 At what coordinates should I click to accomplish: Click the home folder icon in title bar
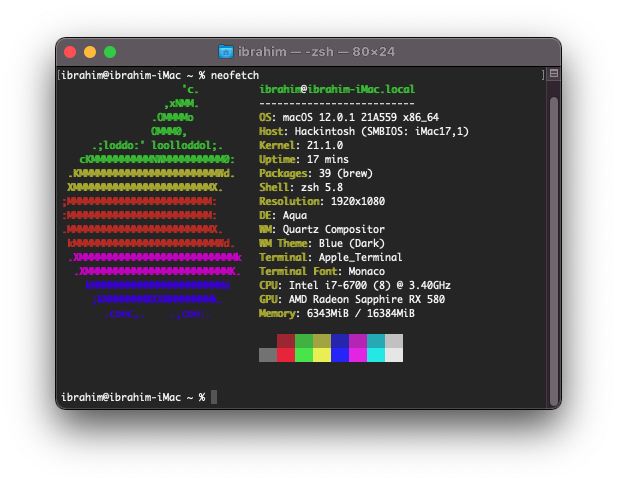(x=226, y=52)
